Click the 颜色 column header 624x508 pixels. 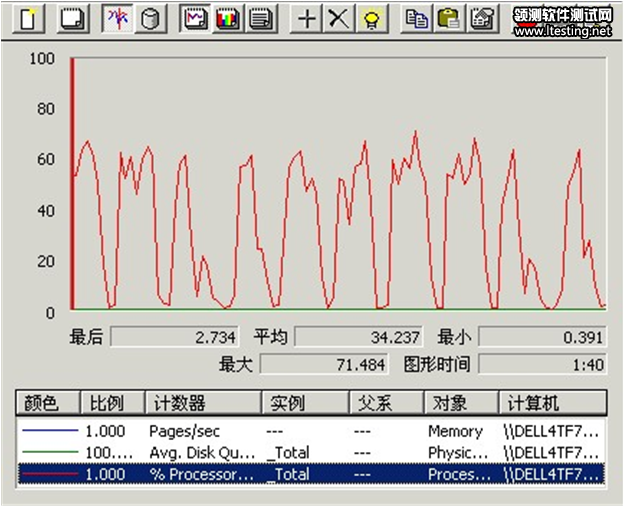click(x=46, y=403)
